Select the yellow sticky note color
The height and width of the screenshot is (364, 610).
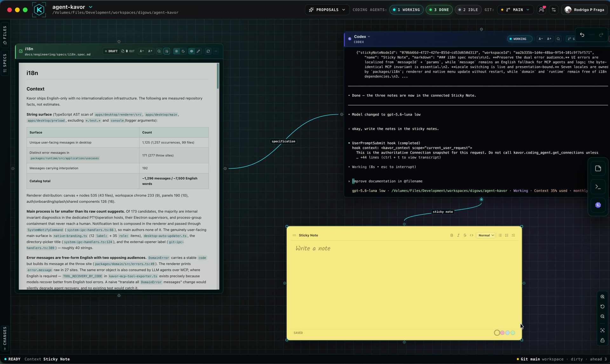coord(497,333)
